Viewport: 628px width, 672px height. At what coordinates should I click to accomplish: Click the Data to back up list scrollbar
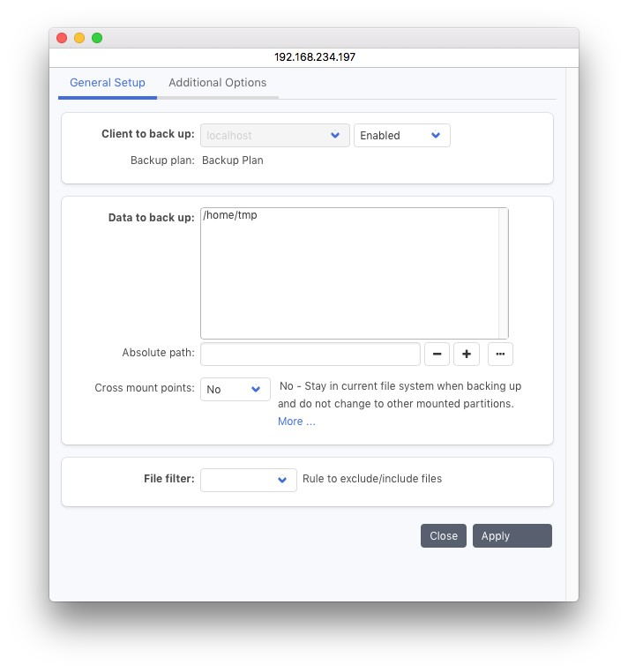point(503,273)
